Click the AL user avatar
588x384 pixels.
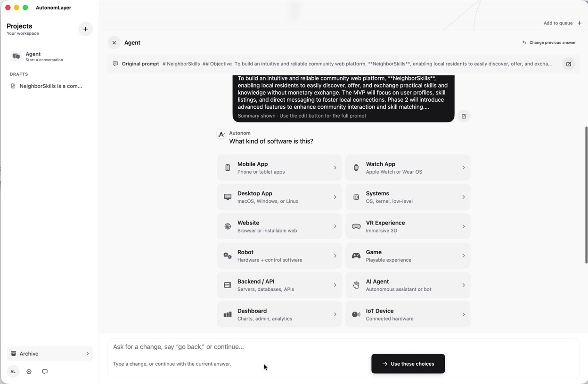click(x=13, y=372)
